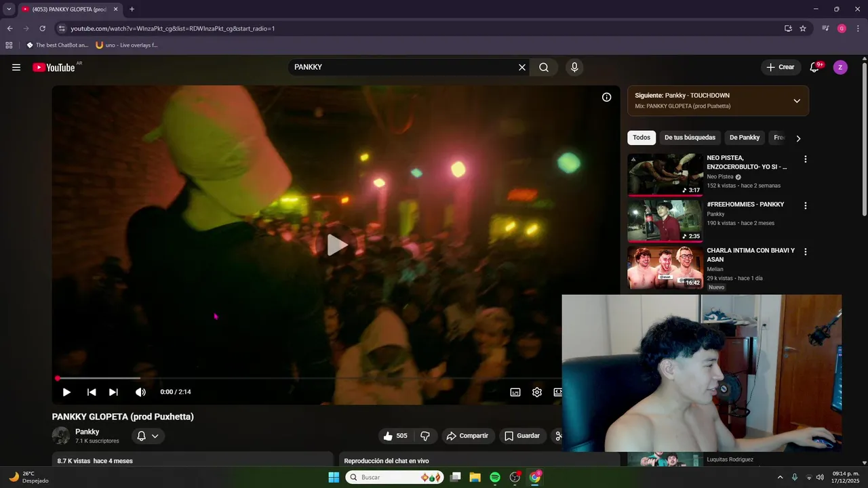868x488 pixels.
Task: Open the Crear menu
Action: click(x=781, y=67)
